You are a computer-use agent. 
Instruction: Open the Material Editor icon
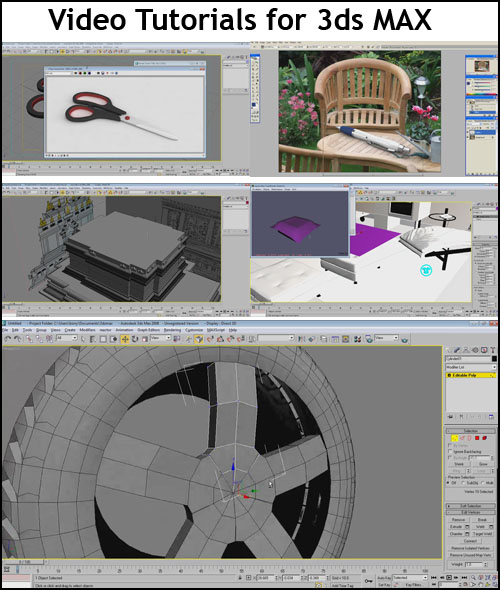point(357,339)
